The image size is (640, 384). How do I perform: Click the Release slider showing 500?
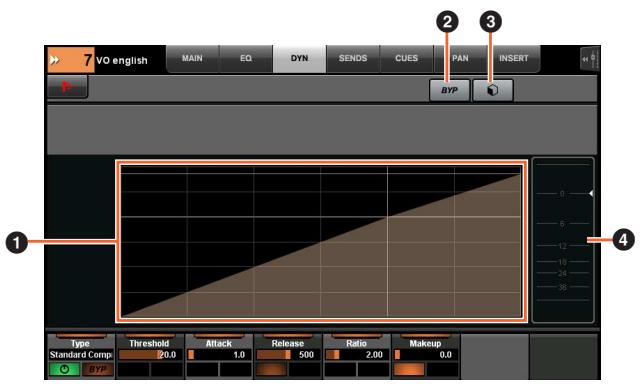[x=287, y=355]
